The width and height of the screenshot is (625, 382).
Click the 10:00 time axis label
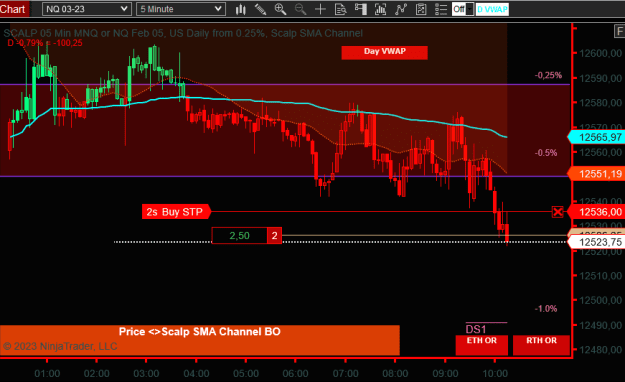click(495, 374)
